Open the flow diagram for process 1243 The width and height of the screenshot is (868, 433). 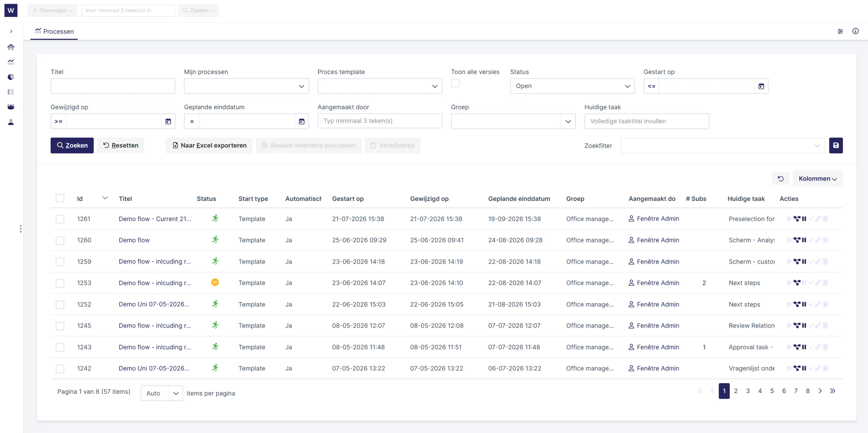797,347
